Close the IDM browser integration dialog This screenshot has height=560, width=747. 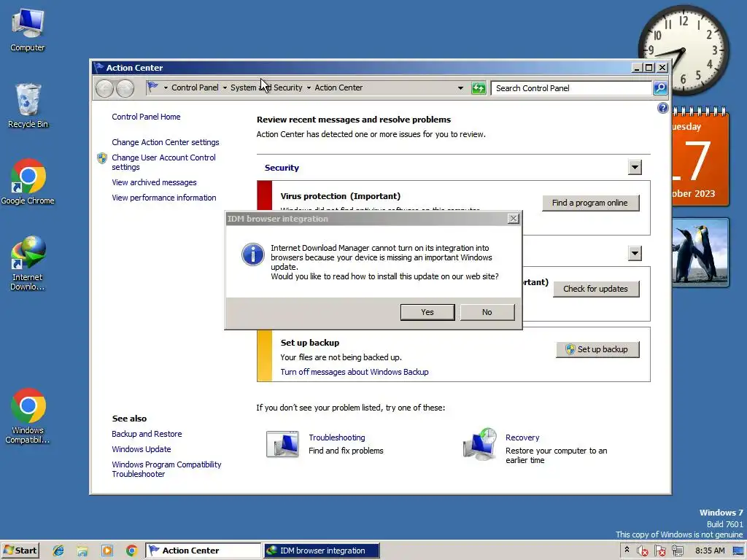(513, 219)
